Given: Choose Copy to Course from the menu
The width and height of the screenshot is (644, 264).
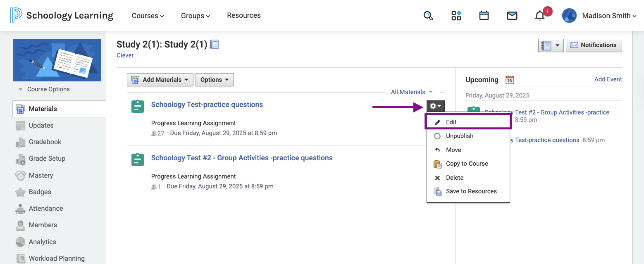Looking at the screenshot, I should click(468, 164).
